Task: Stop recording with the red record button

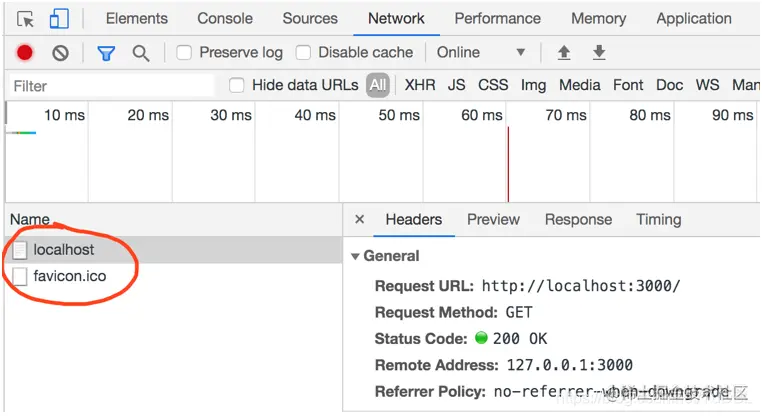Action: pyautogui.click(x=24, y=52)
